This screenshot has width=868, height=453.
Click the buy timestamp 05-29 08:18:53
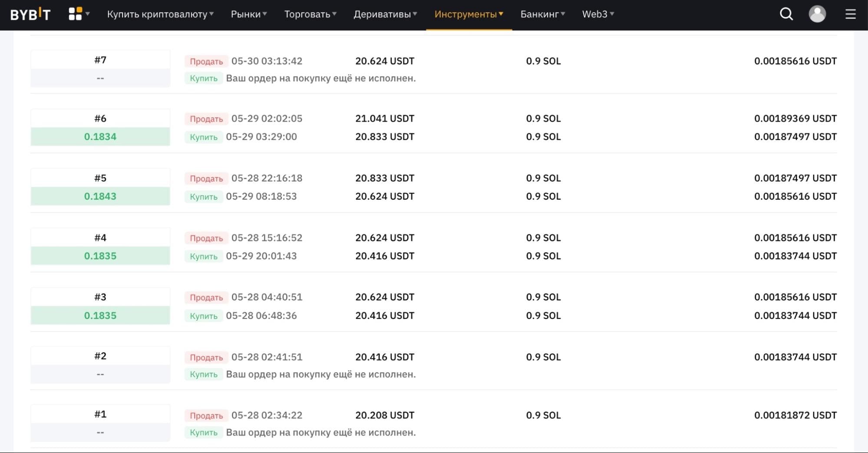261,196
